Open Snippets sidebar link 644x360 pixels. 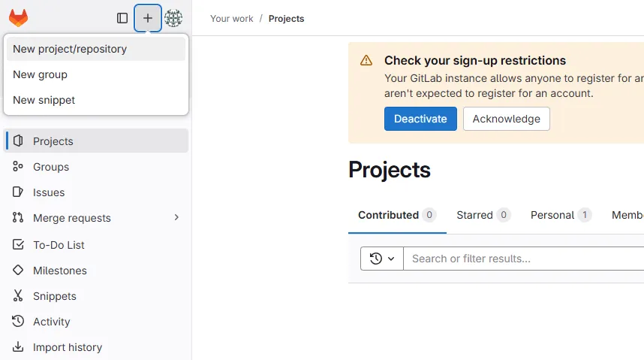pyautogui.click(x=54, y=296)
